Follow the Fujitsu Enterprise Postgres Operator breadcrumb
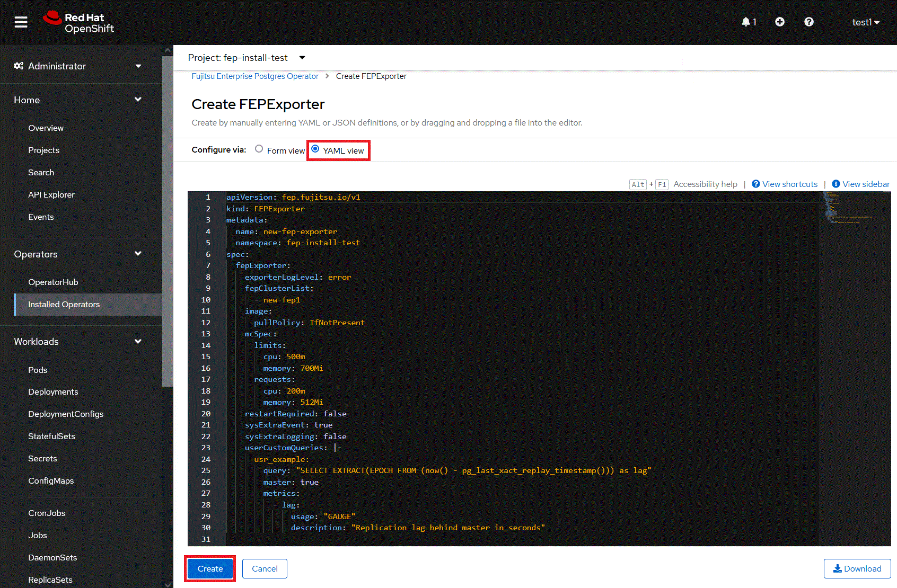 255,76
